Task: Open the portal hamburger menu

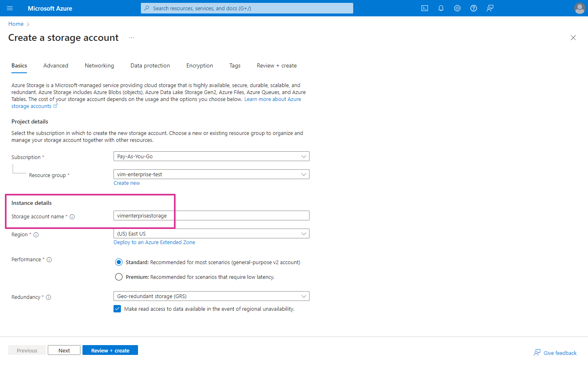Action: (x=10, y=8)
